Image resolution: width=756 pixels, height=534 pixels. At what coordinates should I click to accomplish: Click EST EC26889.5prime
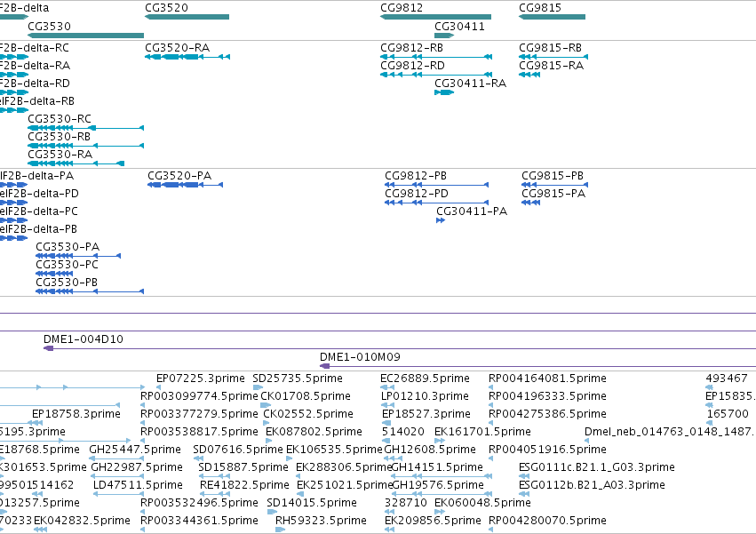pyautogui.click(x=425, y=379)
